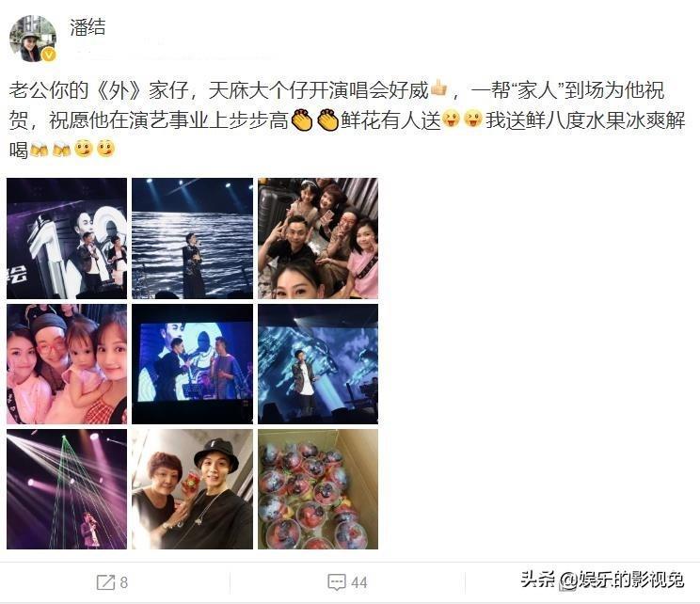Screen dimensions: 700x604
Task: Open the fruit cups box photo
Action: [x=318, y=489]
